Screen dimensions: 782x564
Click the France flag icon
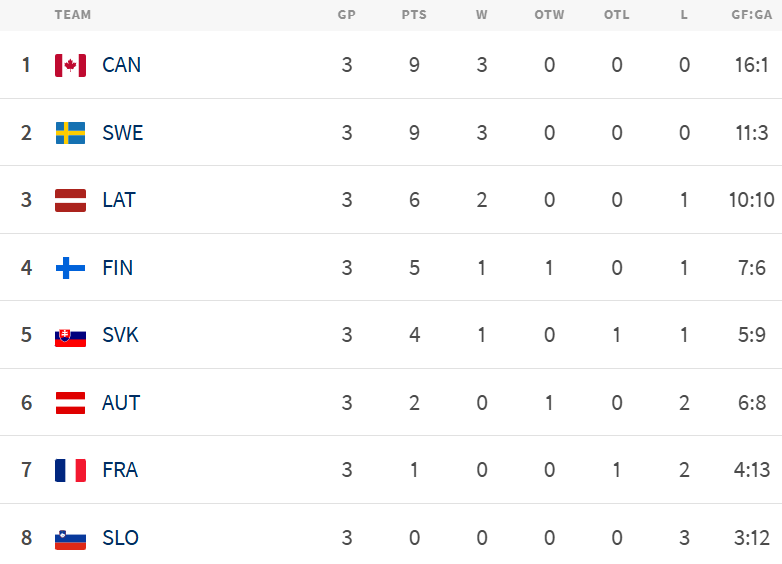click(70, 470)
